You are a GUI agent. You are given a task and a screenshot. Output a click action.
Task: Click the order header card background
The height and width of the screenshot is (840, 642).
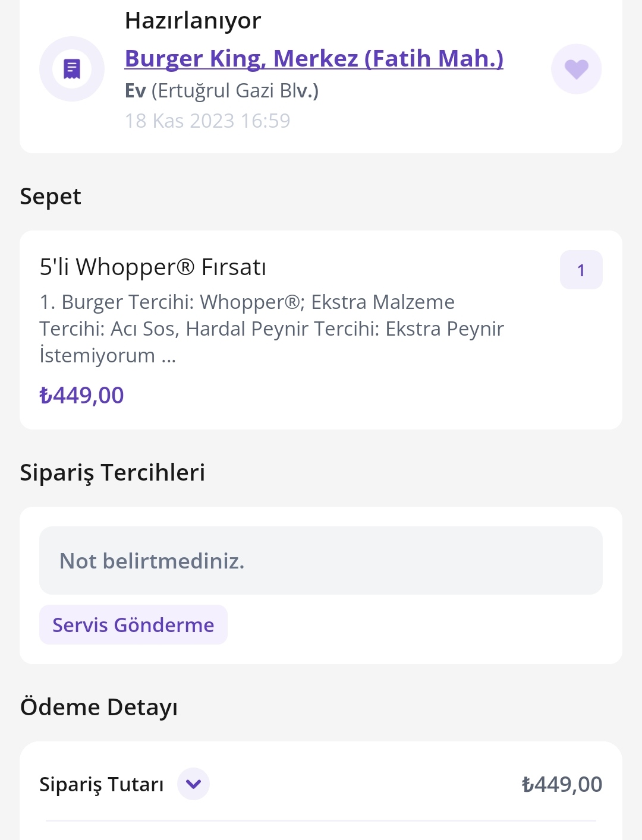321,77
